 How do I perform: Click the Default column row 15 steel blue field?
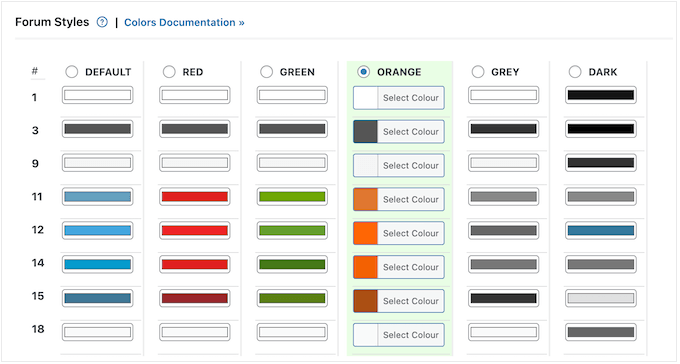[x=98, y=298]
